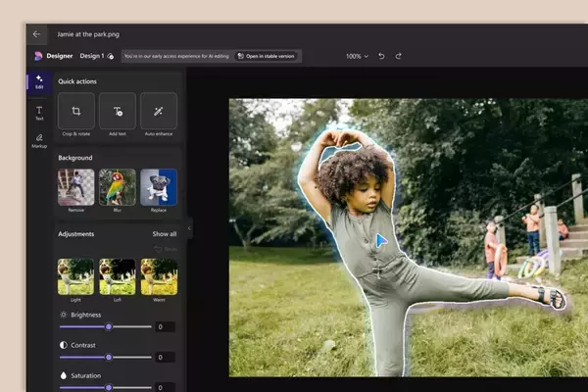Click Open in stable version button

coord(268,56)
